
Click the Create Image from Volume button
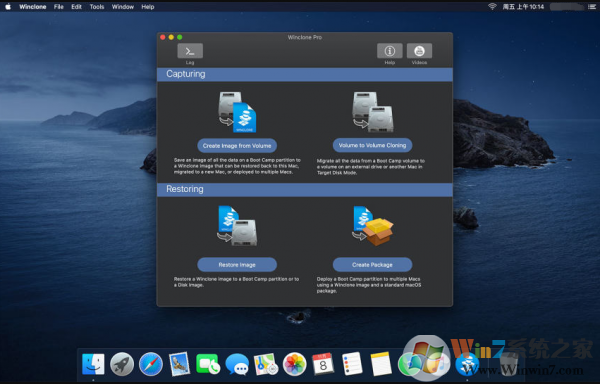pos(237,146)
